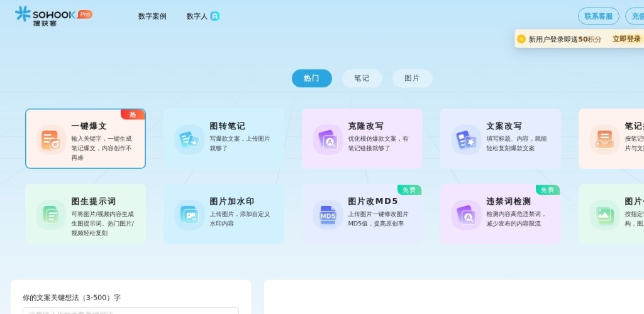The height and width of the screenshot is (314, 644).
Task: Switch to the 图片 tab
Action: coord(412,78)
